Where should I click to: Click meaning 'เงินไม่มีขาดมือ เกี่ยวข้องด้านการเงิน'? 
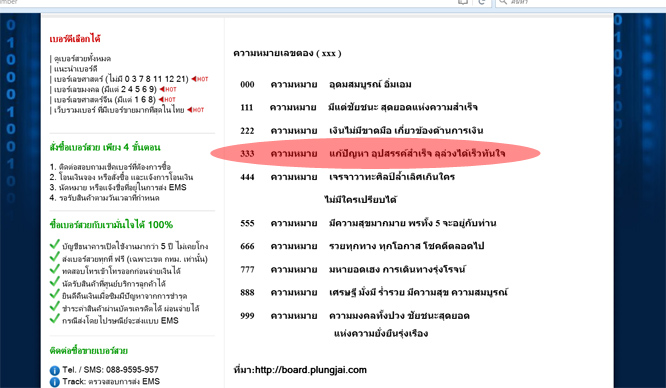point(406,130)
